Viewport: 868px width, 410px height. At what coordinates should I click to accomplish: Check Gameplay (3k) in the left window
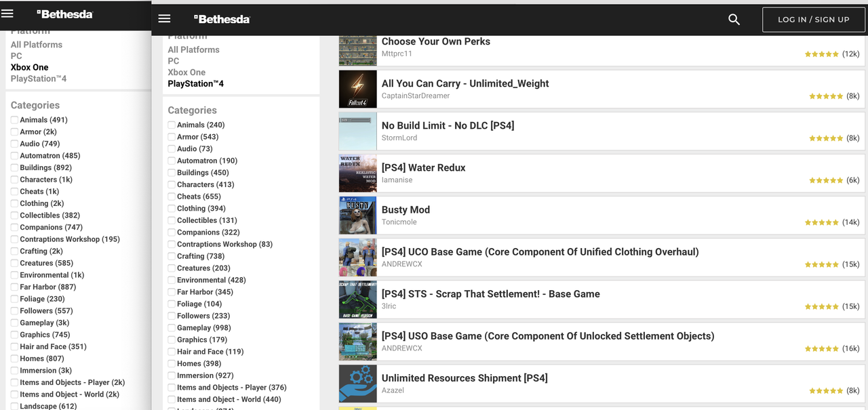click(14, 323)
